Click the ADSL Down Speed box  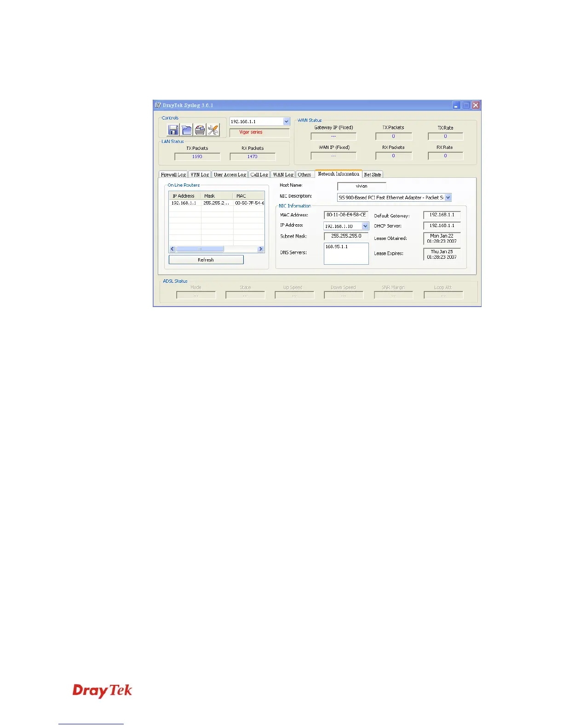[344, 295]
